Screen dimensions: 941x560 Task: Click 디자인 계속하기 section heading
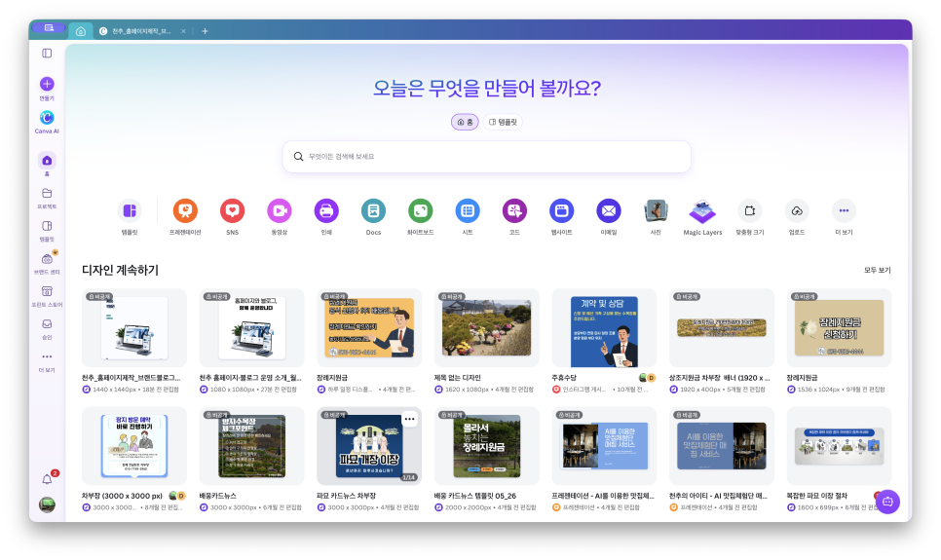click(120, 270)
